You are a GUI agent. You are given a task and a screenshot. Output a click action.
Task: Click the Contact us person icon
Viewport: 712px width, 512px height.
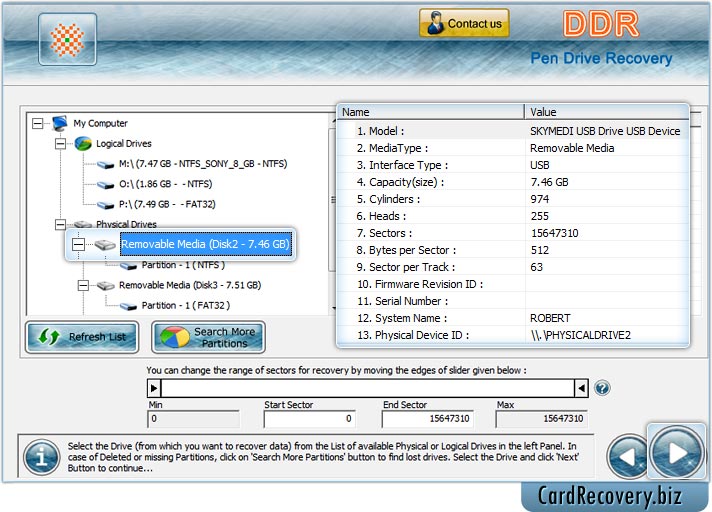pyautogui.click(x=435, y=23)
